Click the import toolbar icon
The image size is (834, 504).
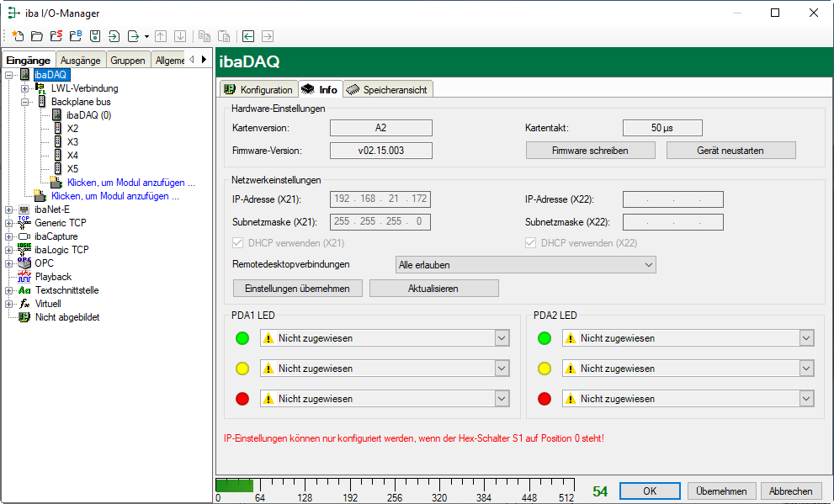coord(114,36)
